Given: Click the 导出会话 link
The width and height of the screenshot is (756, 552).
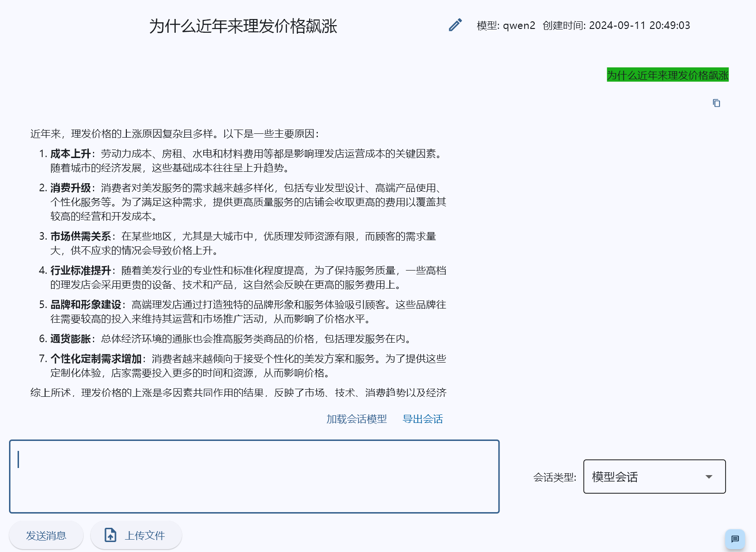Looking at the screenshot, I should pyautogui.click(x=423, y=419).
